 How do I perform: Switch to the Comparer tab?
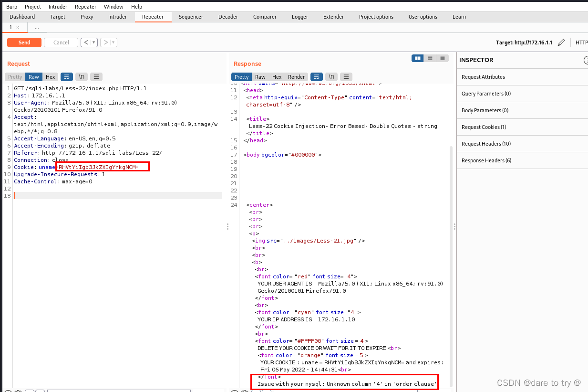click(265, 17)
